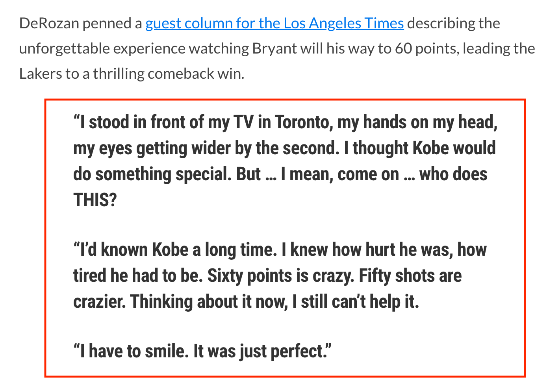Screen dimensions: 560x392
Task: Click the first quote paragraph about Toronto TV
Action: (x=286, y=161)
